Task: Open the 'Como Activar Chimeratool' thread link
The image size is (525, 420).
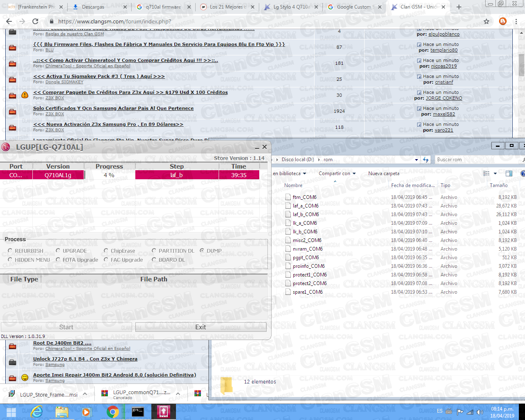Action: pos(126,60)
